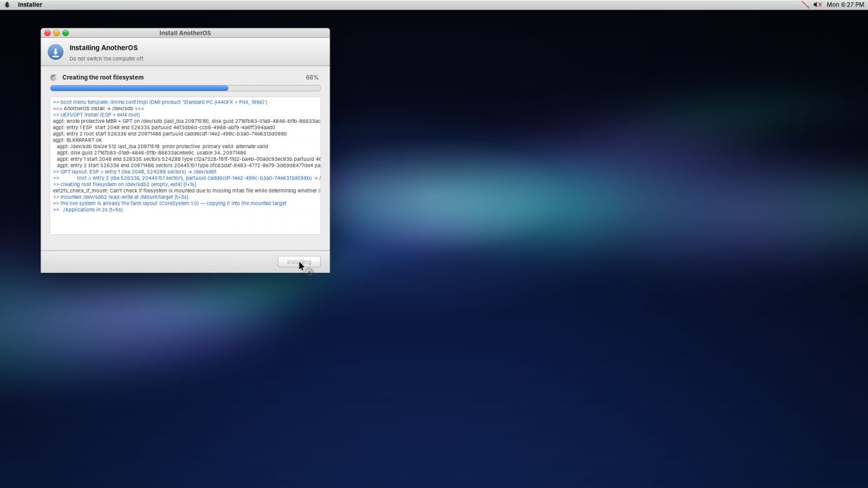Click the 'mounted /dev/sdb2 read-write' log line
Screen dimensions: 868x488
coord(121,197)
